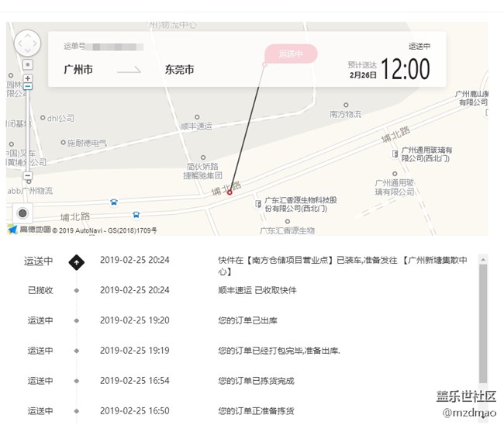Click the 高德地图 logo on the map

(29, 230)
